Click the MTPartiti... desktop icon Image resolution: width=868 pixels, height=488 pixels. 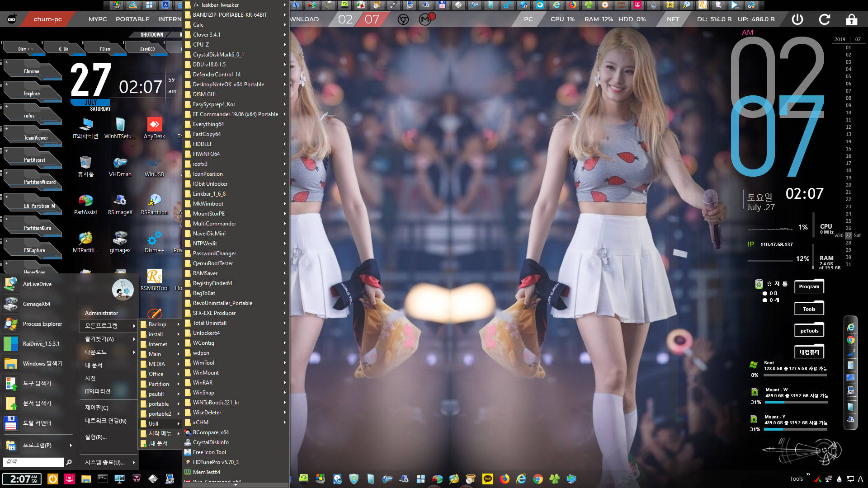pyautogui.click(x=85, y=242)
